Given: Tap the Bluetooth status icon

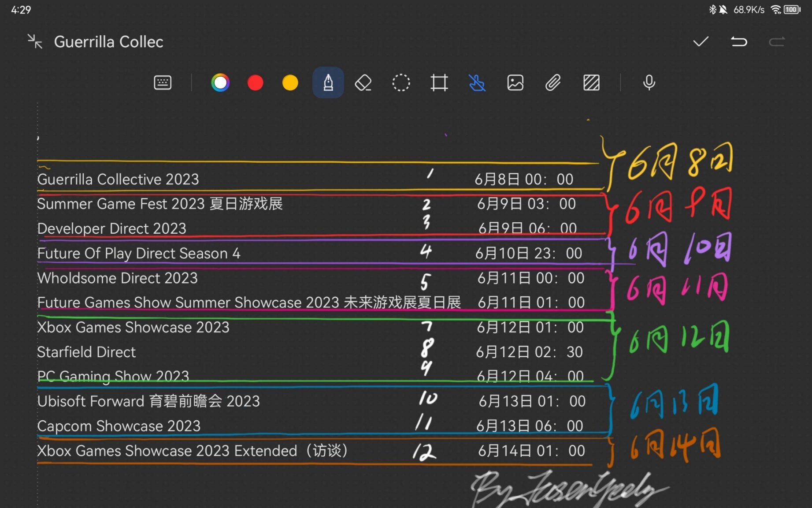Looking at the screenshot, I should 712,9.
